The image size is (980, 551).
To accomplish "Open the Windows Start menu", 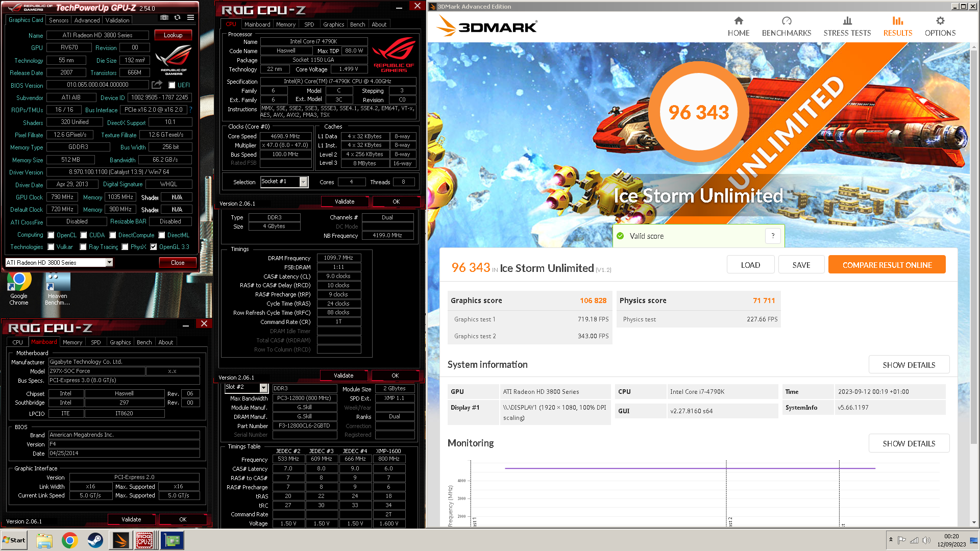I will tap(14, 540).
